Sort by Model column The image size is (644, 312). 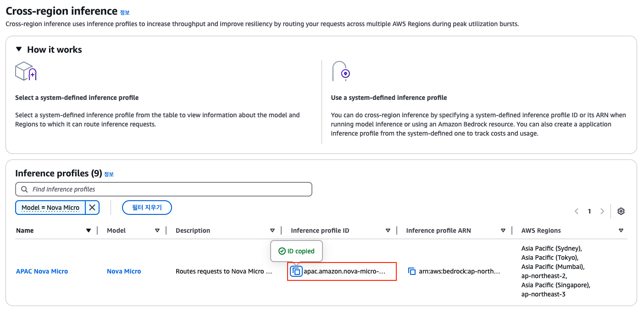157,230
